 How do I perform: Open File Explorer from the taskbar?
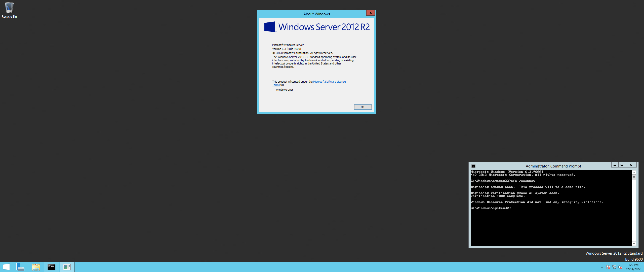point(36,267)
